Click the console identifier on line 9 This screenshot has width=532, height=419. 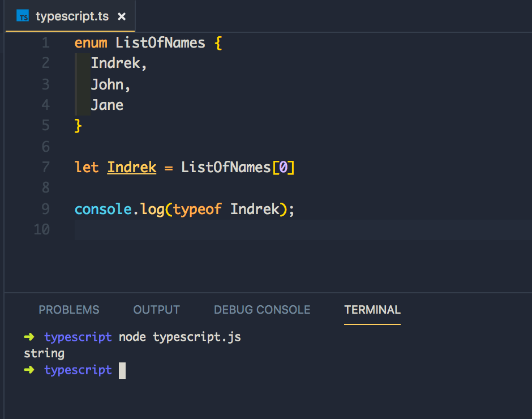103,209
